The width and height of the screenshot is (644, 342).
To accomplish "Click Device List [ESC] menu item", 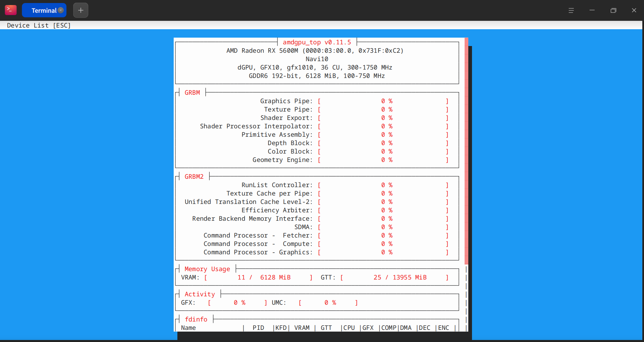I will coord(39,25).
